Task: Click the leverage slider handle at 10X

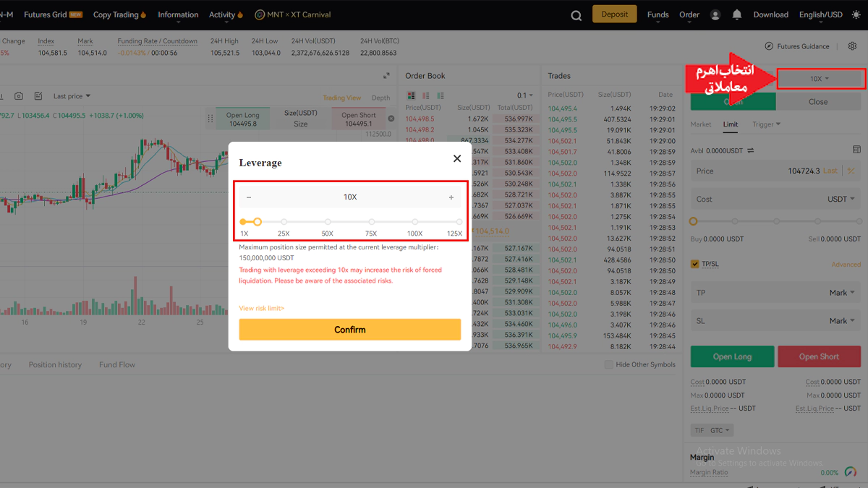Action: click(258, 222)
